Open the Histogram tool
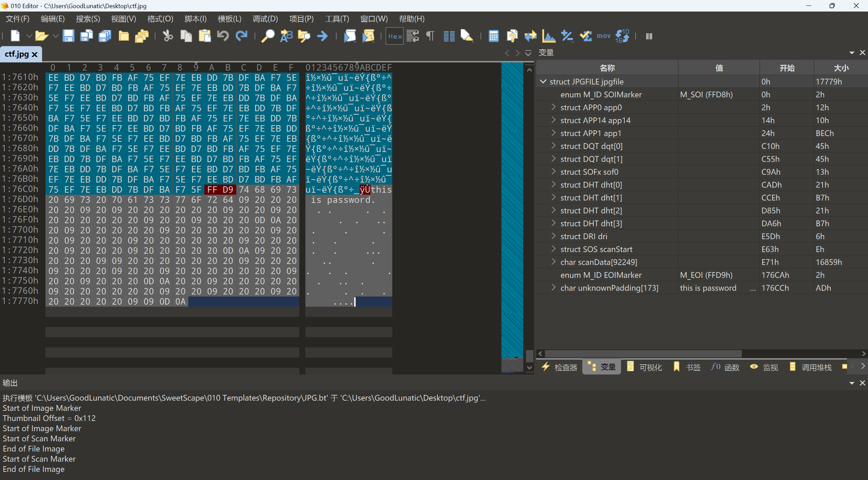The image size is (868, 480). [549, 36]
